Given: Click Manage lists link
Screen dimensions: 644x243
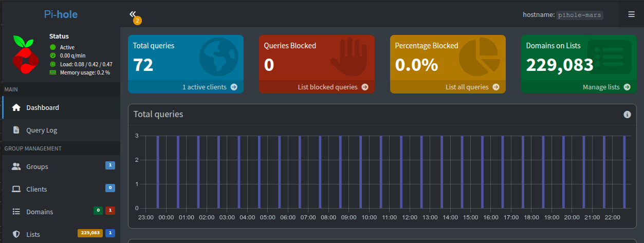Looking at the screenshot, I should pos(606,87).
